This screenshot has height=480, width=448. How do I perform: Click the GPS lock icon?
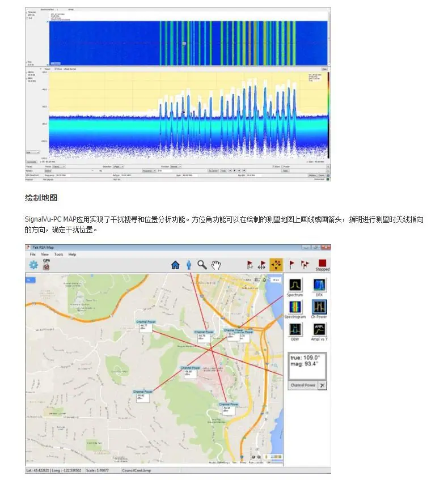pyautogui.click(x=47, y=265)
